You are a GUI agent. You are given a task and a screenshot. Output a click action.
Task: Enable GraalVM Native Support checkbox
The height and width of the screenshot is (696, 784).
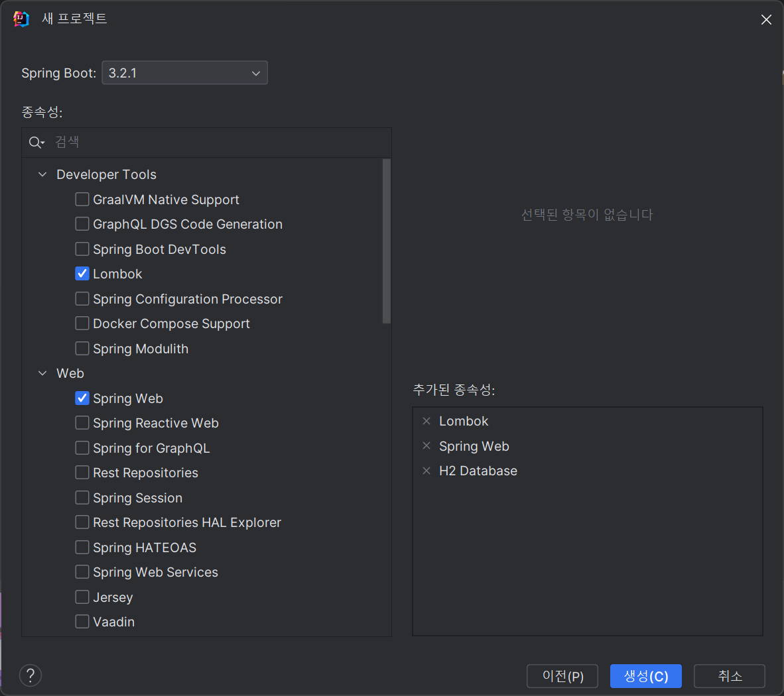point(82,200)
